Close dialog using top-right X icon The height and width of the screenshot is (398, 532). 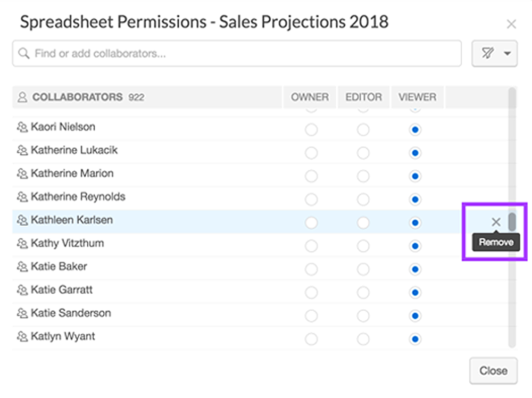click(x=511, y=24)
